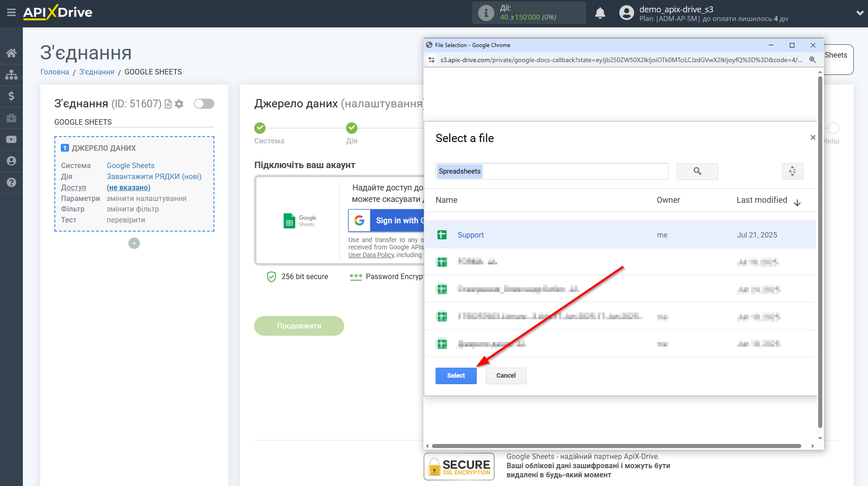Screen dimensions: 868x486
Task: Click the popup address bar URL
Action: (x=621, y=60)
